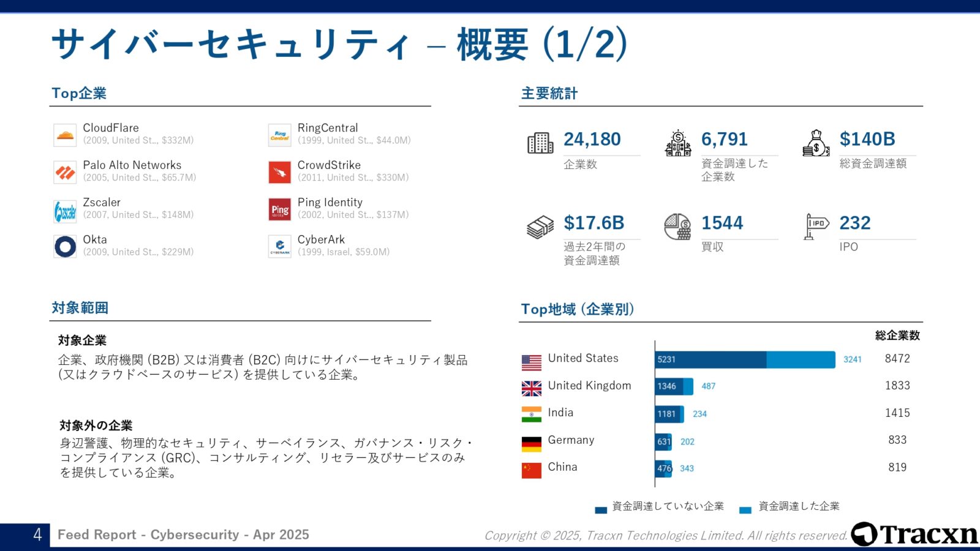The image size is (980, 551).
Task: Click the total count 8472
Action: coord(897,359)
